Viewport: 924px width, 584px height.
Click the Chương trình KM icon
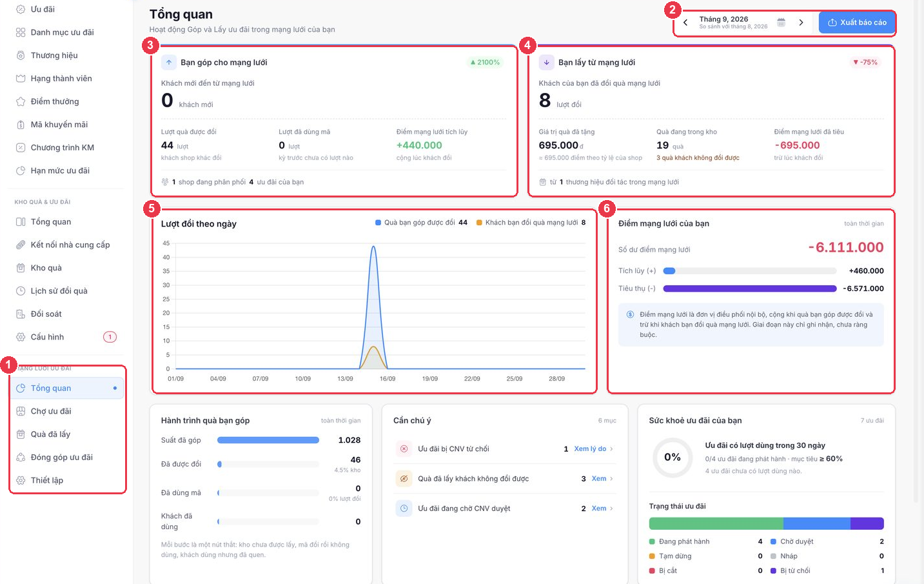21,148
